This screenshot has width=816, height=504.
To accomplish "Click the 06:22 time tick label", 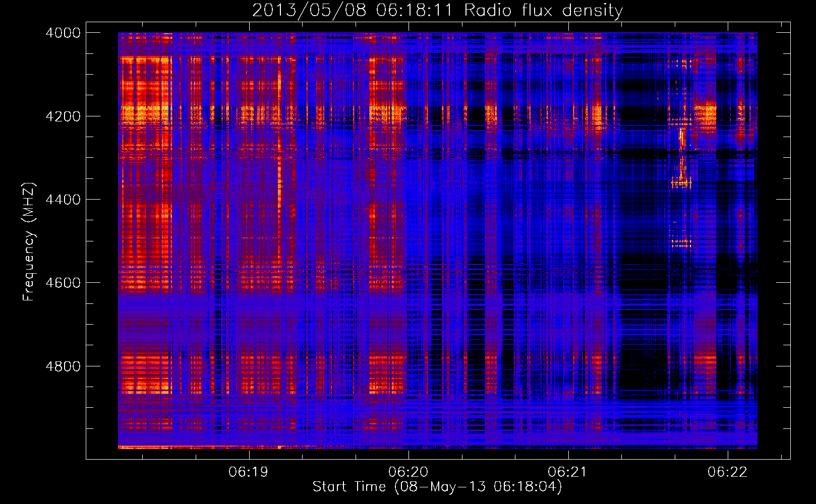I will coord(727,472).
